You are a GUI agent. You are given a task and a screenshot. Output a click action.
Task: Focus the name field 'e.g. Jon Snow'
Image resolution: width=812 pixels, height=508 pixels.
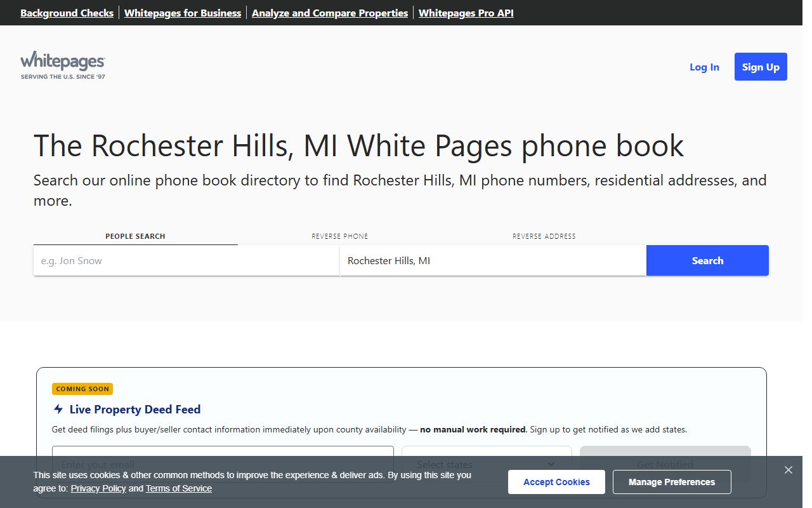pos(187,260)
